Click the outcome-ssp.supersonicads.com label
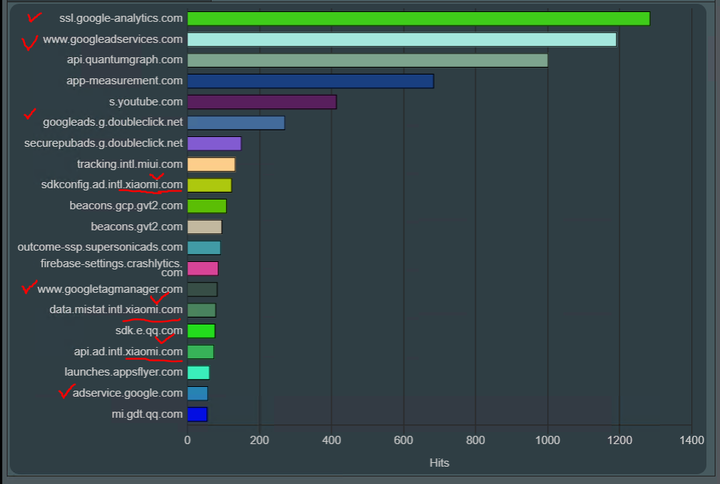This screenshot has height=484, width=720. tap(100, 247)
